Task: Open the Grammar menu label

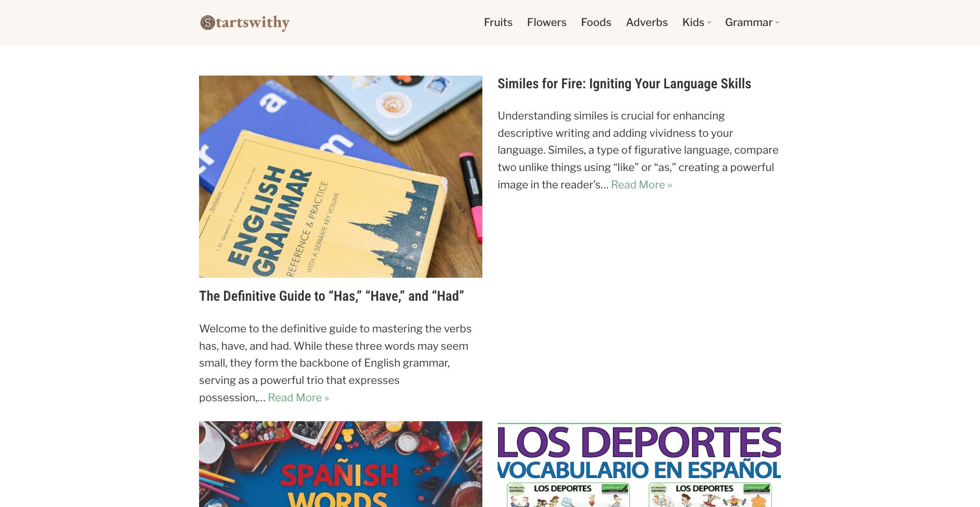Action: 749,22
